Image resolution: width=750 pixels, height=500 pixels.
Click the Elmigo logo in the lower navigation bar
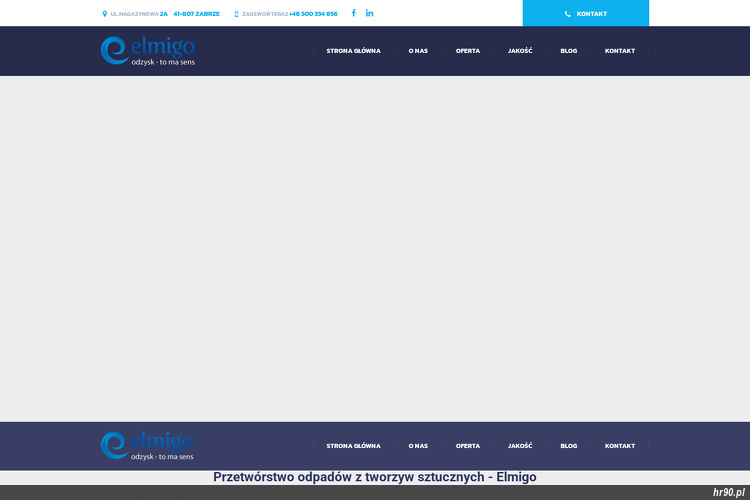147,445
